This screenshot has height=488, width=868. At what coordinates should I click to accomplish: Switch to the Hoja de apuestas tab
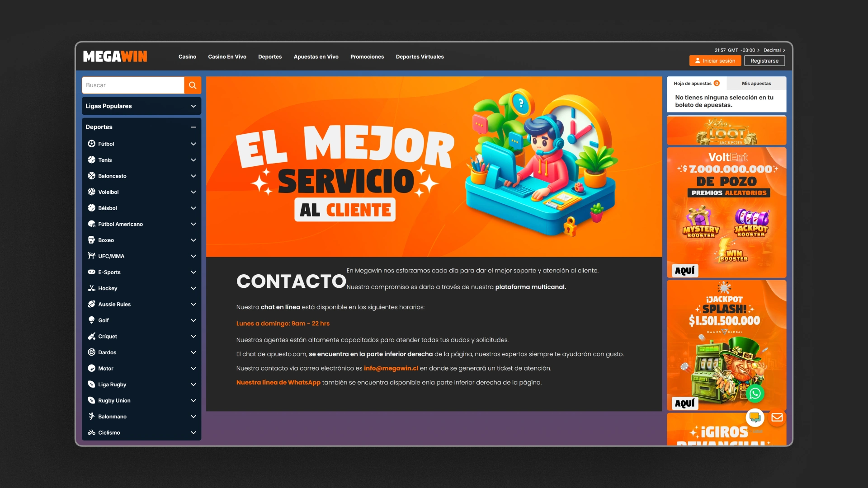pyautogui.click(x=697, y=83)
